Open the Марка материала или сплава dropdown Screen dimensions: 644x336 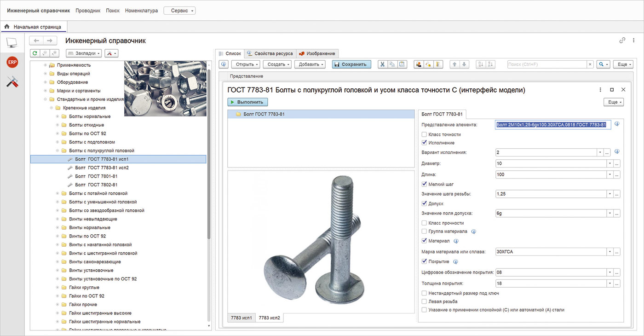tap(609, 252)
